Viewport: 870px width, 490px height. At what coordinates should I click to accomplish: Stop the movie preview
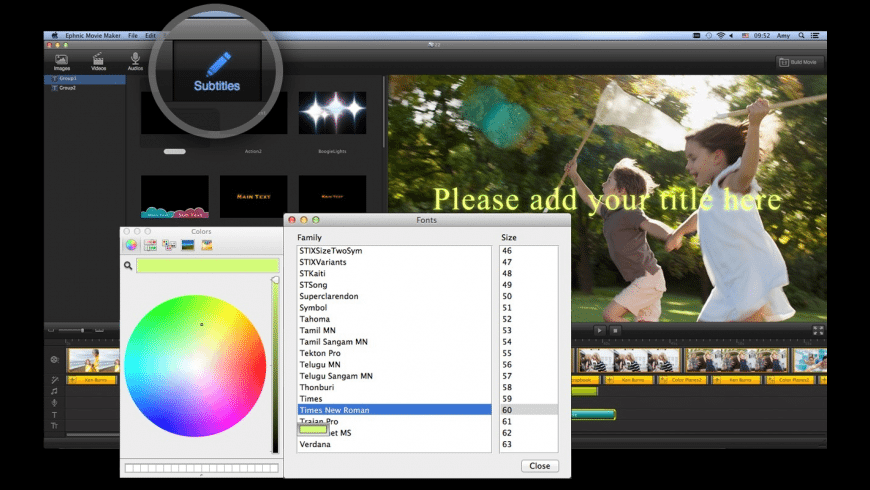click(x=615, y=330)
